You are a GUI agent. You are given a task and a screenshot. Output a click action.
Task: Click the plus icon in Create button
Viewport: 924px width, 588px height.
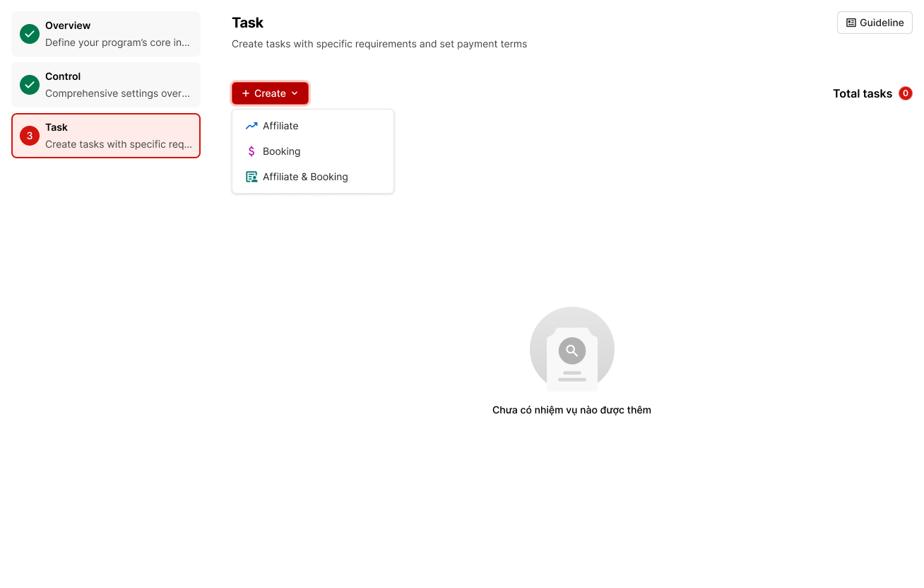[x=246, y=93]
